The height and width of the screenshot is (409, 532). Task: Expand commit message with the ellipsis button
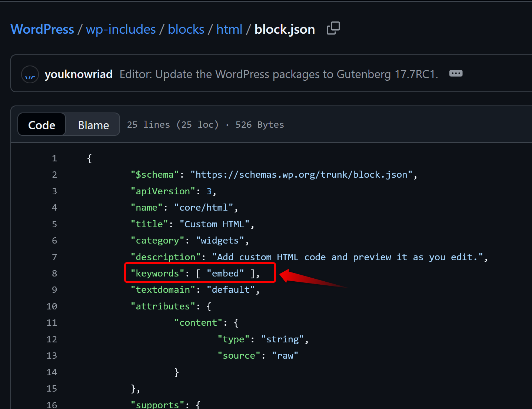(x=456, y=73)
